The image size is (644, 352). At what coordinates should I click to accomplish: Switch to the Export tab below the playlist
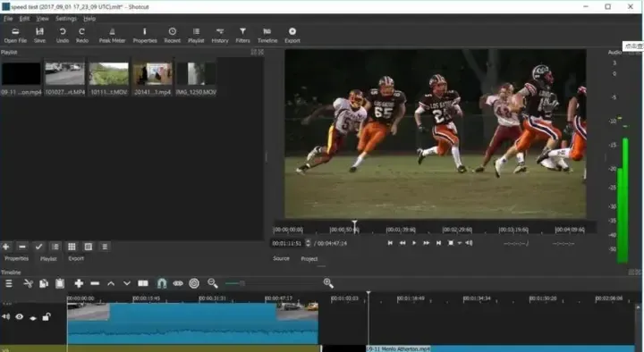coord(76,258)
